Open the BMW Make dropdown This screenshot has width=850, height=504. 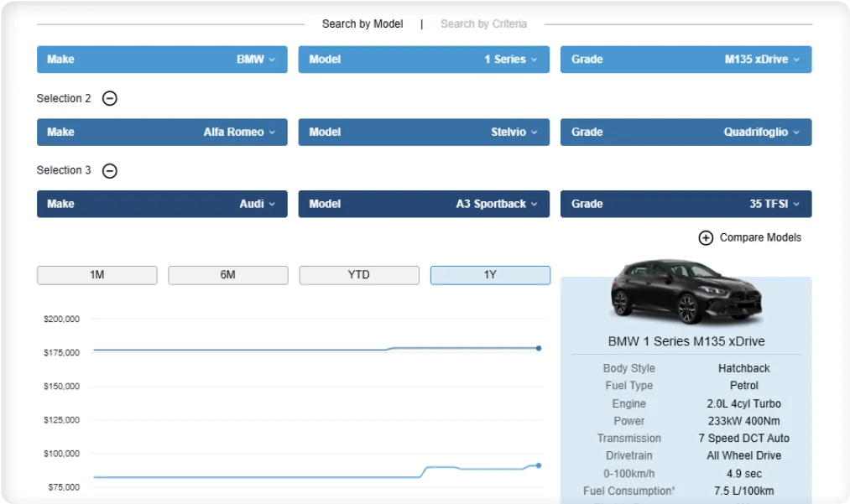point(162,60)
